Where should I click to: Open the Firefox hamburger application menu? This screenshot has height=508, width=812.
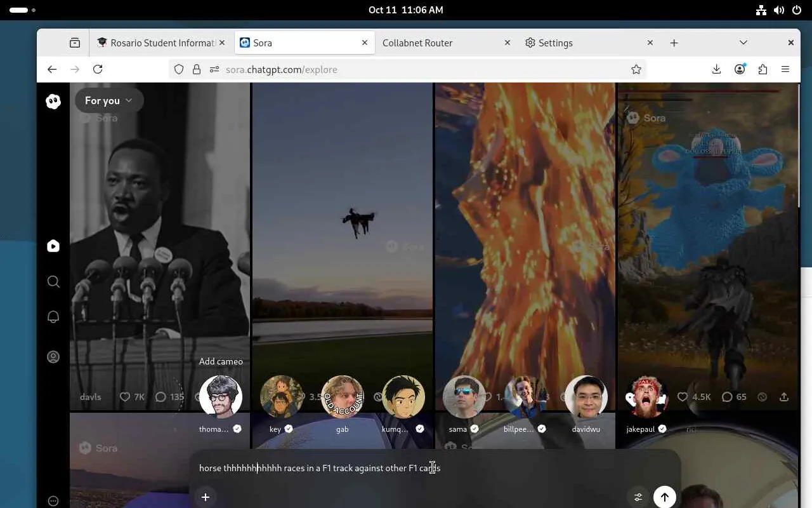(785, 69)
